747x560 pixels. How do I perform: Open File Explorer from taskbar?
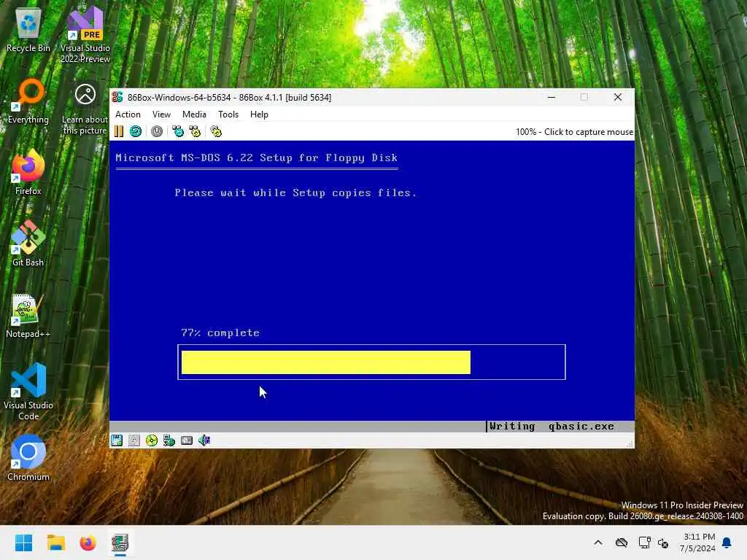[x=56, y=542]
